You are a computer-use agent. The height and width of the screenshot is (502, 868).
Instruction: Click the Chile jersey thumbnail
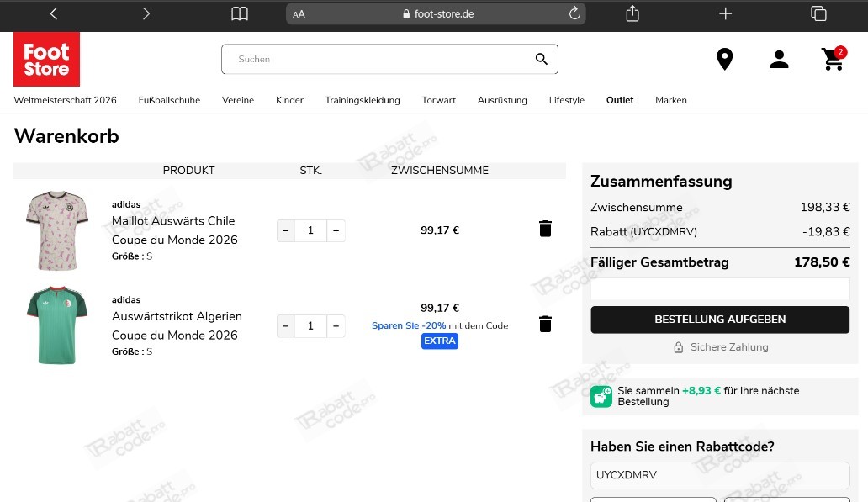coord(57,230)
